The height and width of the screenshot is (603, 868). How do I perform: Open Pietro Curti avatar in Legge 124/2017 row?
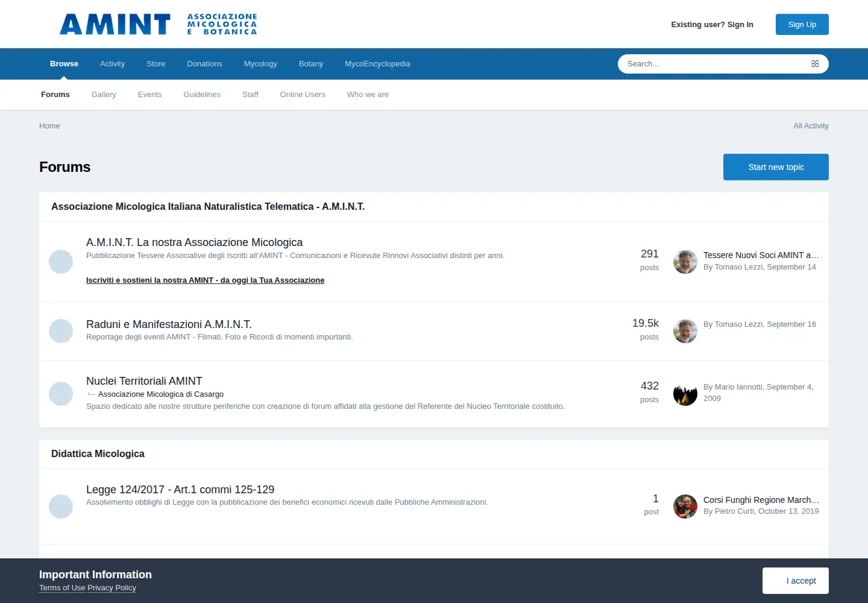pyautogui.click(x=685, y=507)
